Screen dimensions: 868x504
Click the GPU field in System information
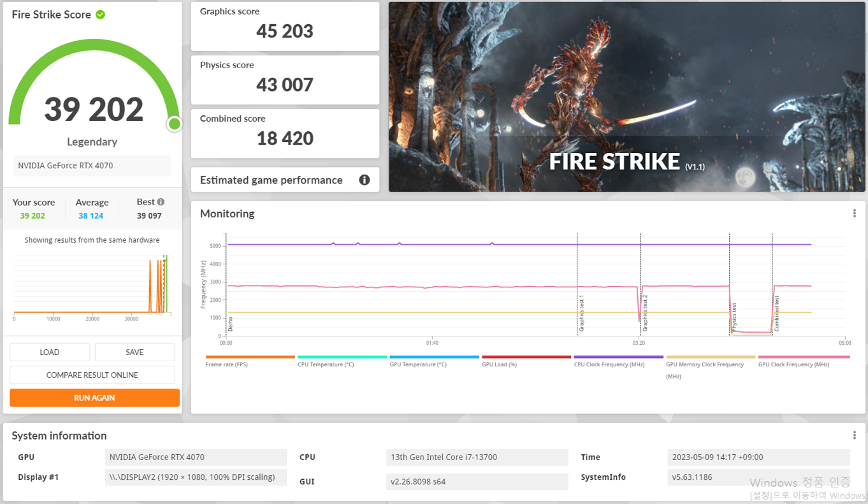click(196, 457)
